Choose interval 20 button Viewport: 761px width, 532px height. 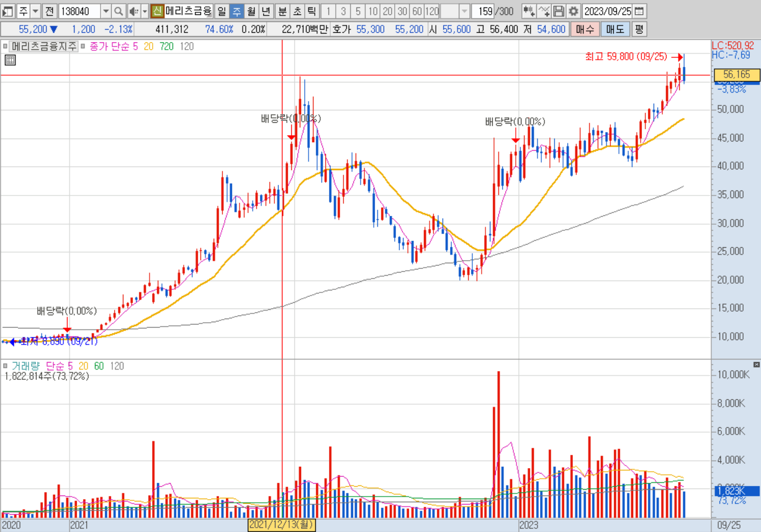click(x=387, y=11)
